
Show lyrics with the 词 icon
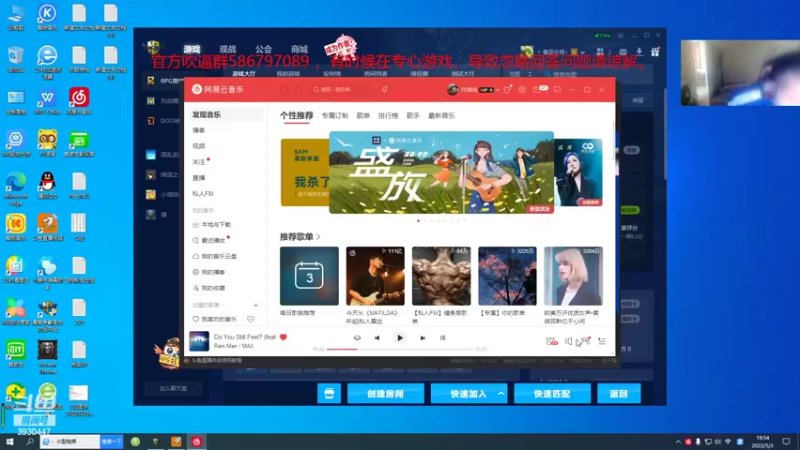442,338
